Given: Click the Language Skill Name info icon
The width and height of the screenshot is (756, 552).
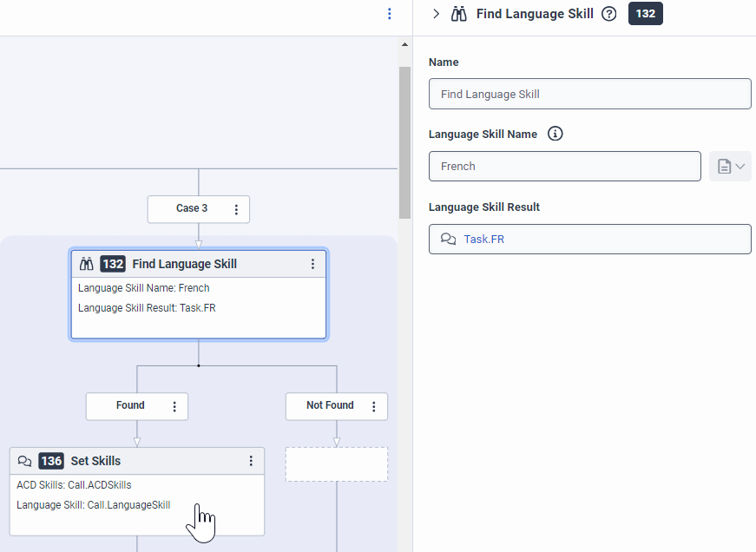Looking at the screenshot, I should point(556,135).
